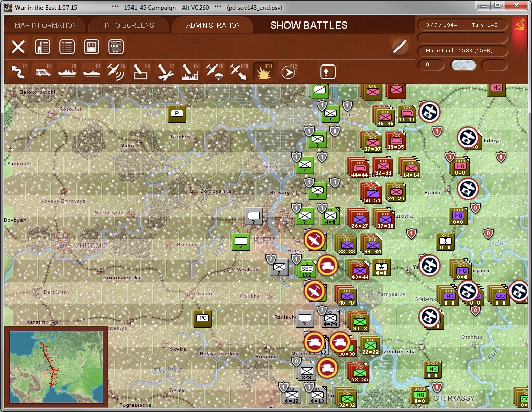The width and height of the screenshot is (532, 412).
Task: Select the 46=47 unit stack
Action: pyautogui.click(x=346, y=296)
